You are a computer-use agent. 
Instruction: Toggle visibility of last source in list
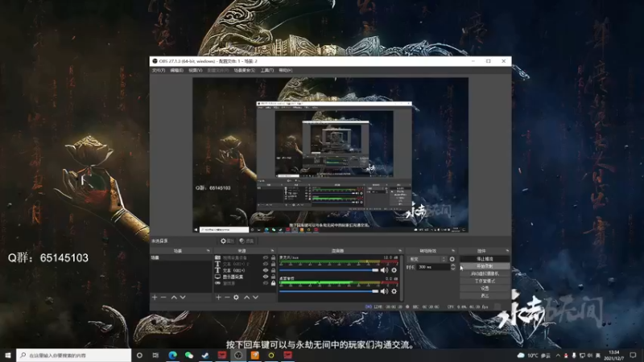(x=266, y=283)
